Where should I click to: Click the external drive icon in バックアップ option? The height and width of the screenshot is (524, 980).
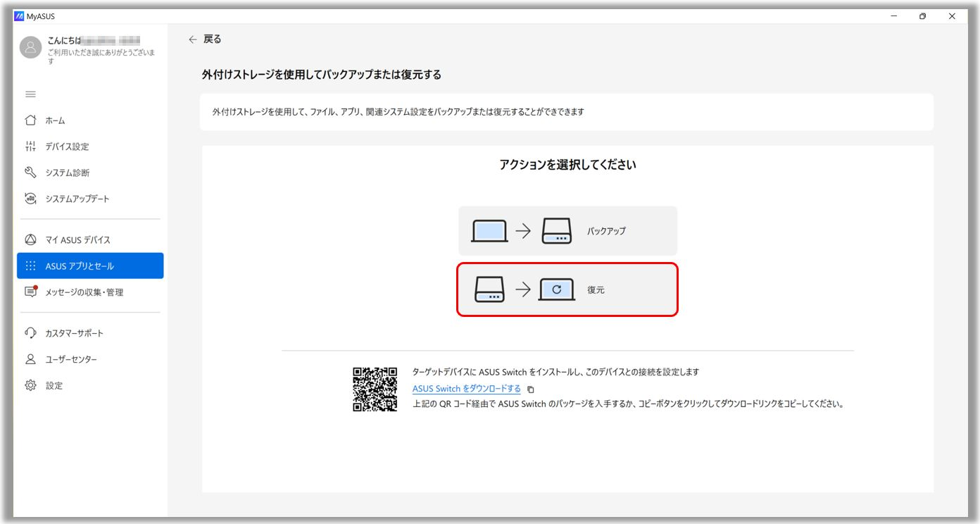point(557,231)
